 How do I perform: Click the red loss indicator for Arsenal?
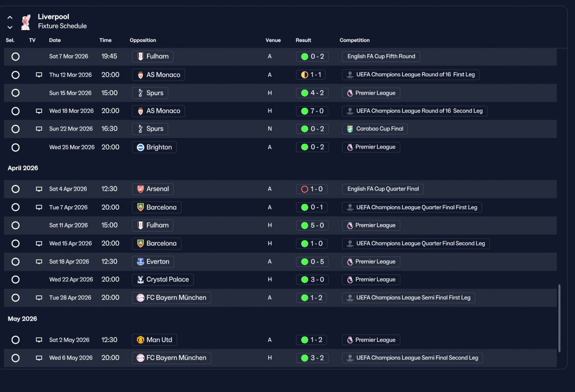tap(305, 189)
